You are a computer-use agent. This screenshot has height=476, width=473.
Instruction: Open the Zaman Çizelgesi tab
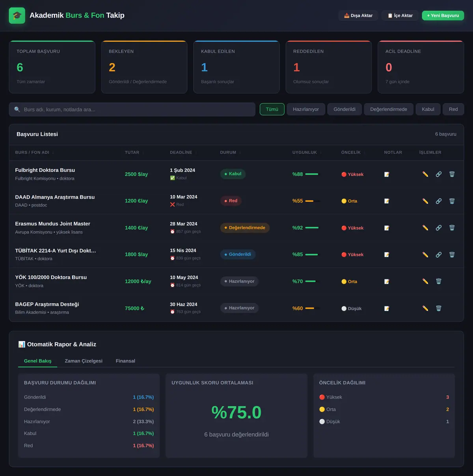coord(84,361)
